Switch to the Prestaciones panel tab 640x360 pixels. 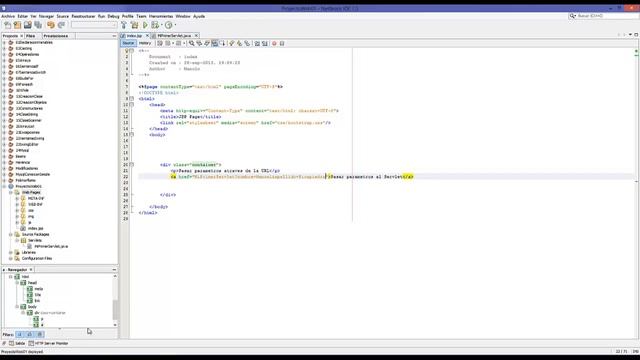tap(56, 36)
